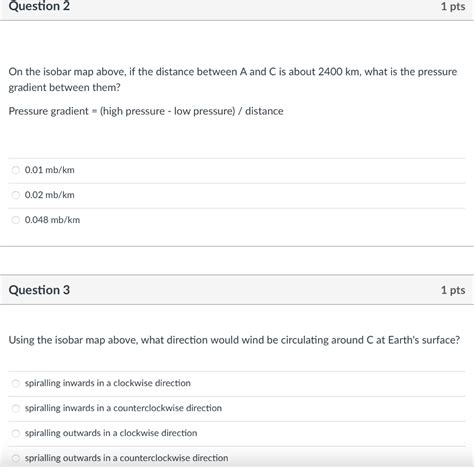This screenshot has width=474, height=467.
Task: Select the 0.01 mb/km radio button
Action: coord(16,170)
